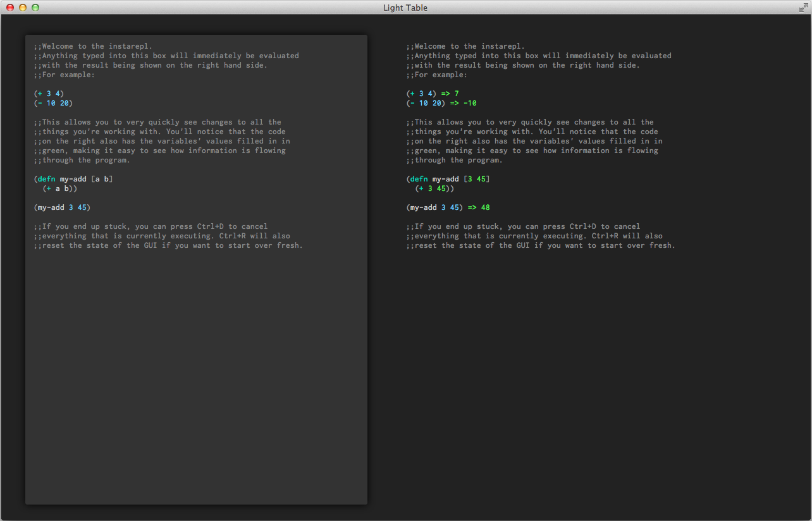Click the "Light Table" window title

point(405,8)
